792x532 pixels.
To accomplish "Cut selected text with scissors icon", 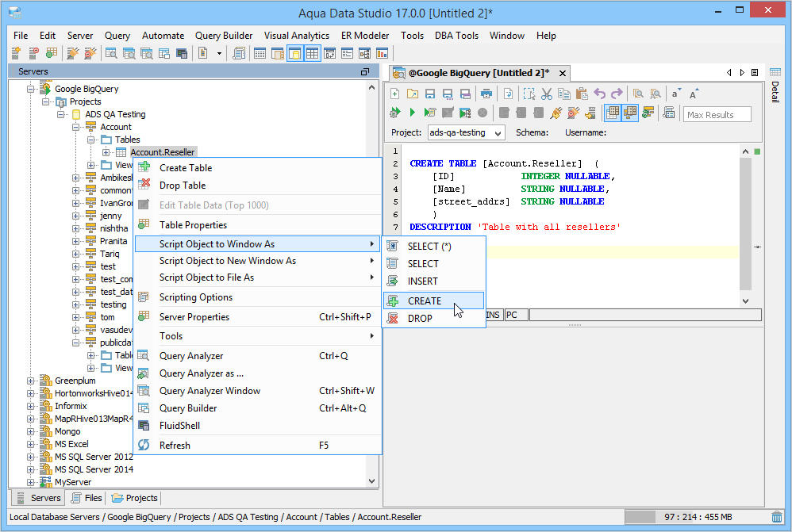I will coord(547,94).
